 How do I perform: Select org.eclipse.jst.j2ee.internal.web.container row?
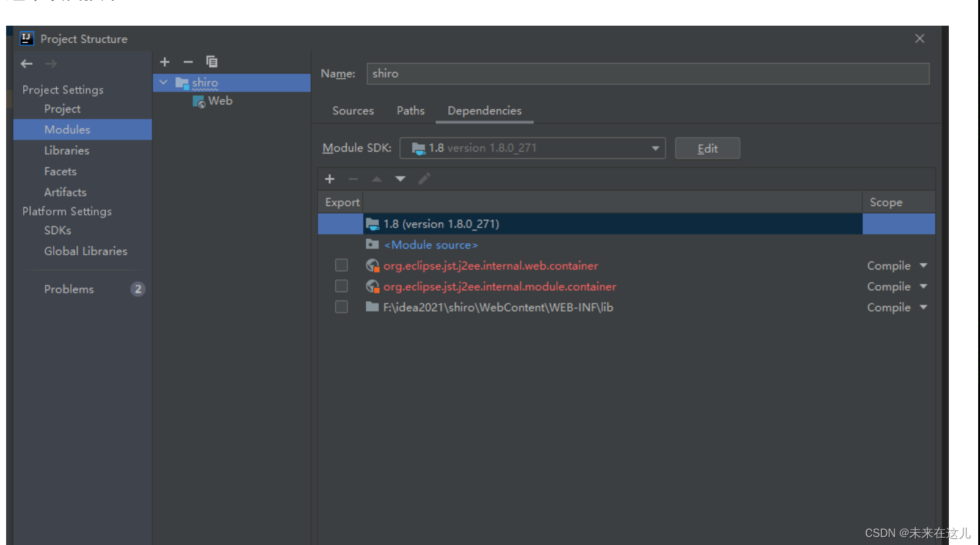626,266
